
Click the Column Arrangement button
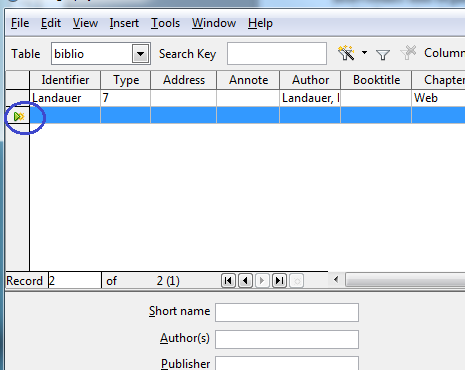[x=444, y=53]
